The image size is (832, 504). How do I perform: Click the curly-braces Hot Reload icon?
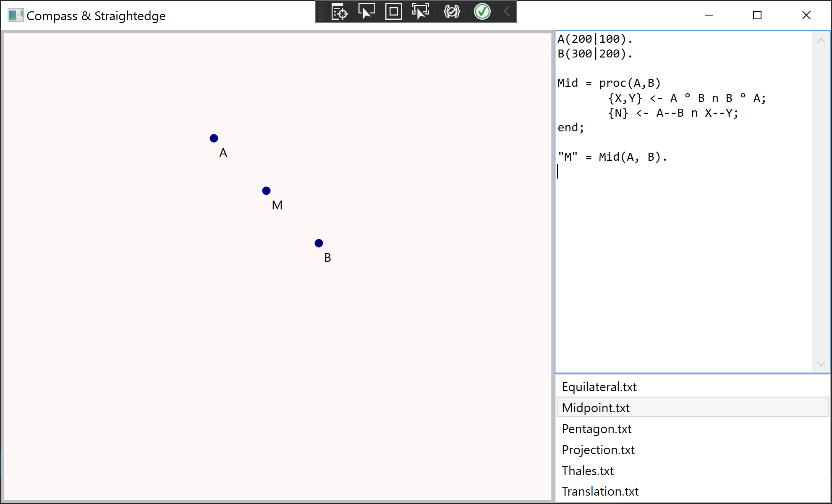tap(452, 12)
